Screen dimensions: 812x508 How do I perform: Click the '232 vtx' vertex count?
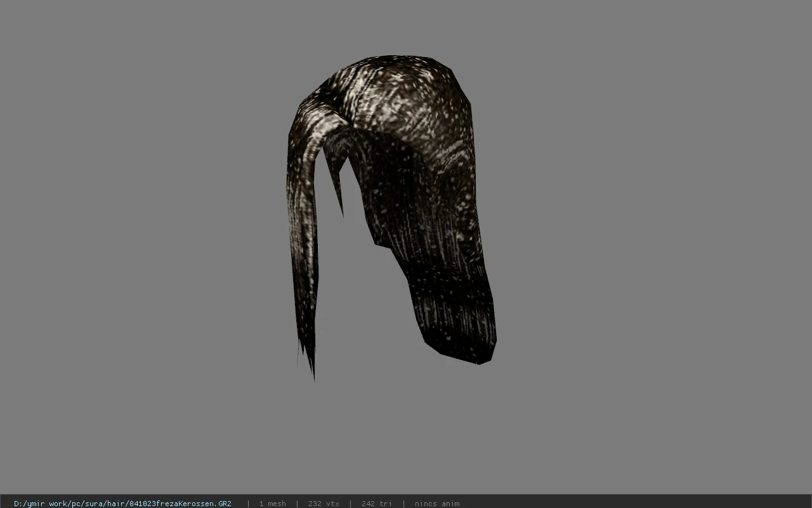[x=324, y=504]
